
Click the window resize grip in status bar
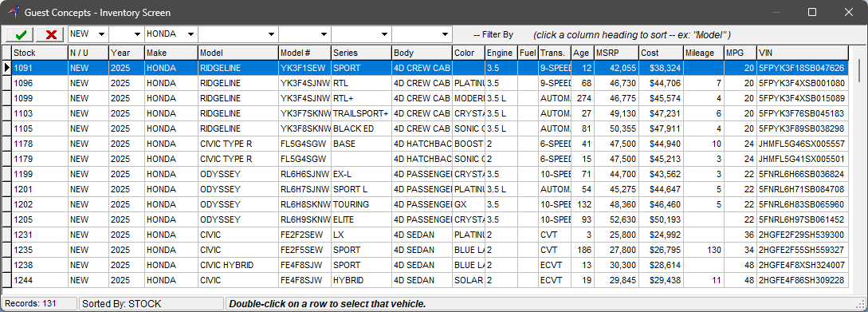click(x=861, y=305)
